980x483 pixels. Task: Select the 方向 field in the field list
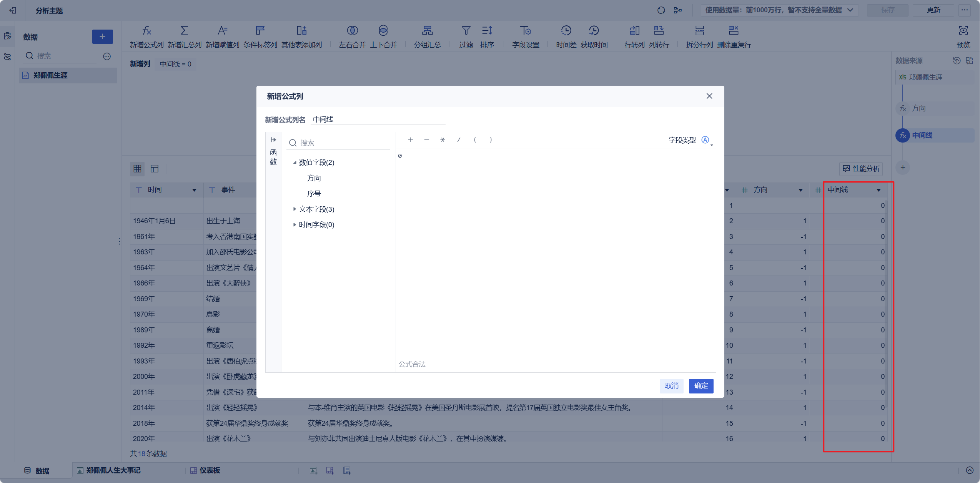(314, 178)
